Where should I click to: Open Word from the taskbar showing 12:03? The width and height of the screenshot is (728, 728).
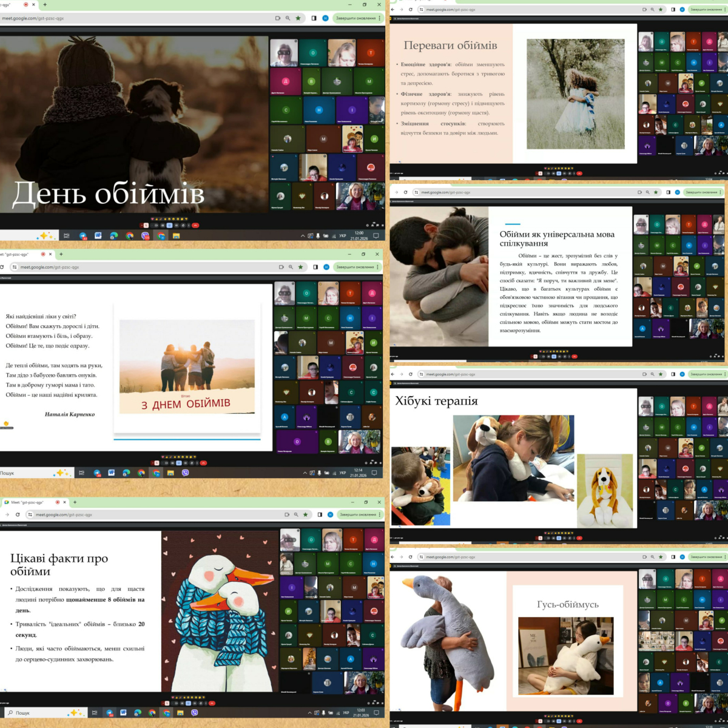123,713
